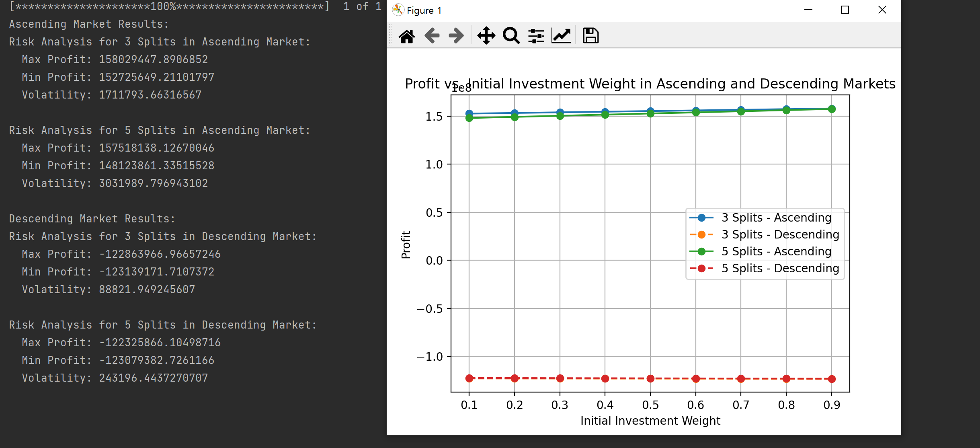Go back to previous view arrow
This screenshot has width=980, height=448.
tap(432, 36)
